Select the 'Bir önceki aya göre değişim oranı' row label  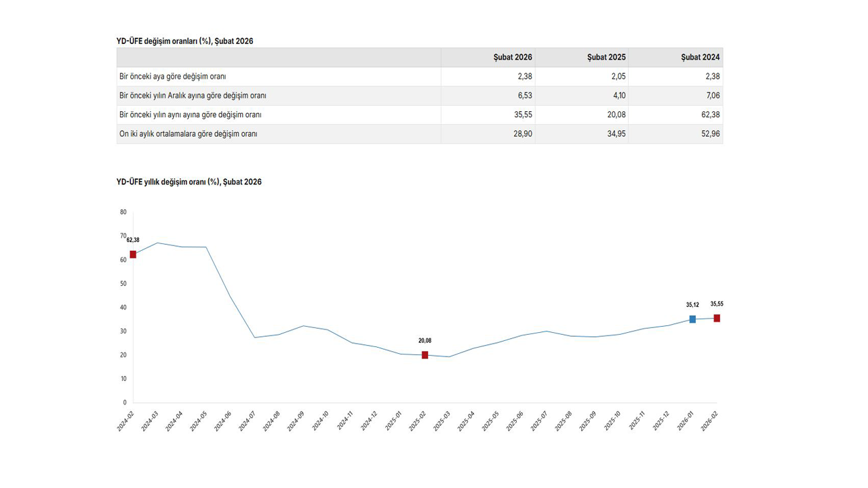(x=173, y=77)
